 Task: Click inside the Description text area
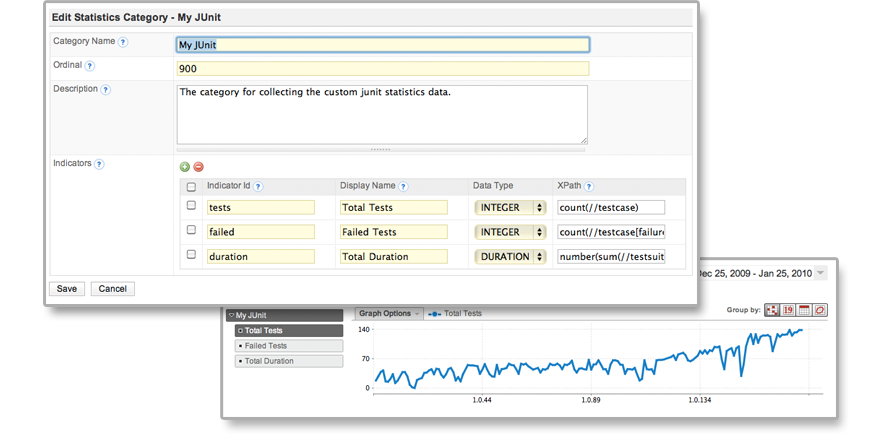[x=382, y=115]
